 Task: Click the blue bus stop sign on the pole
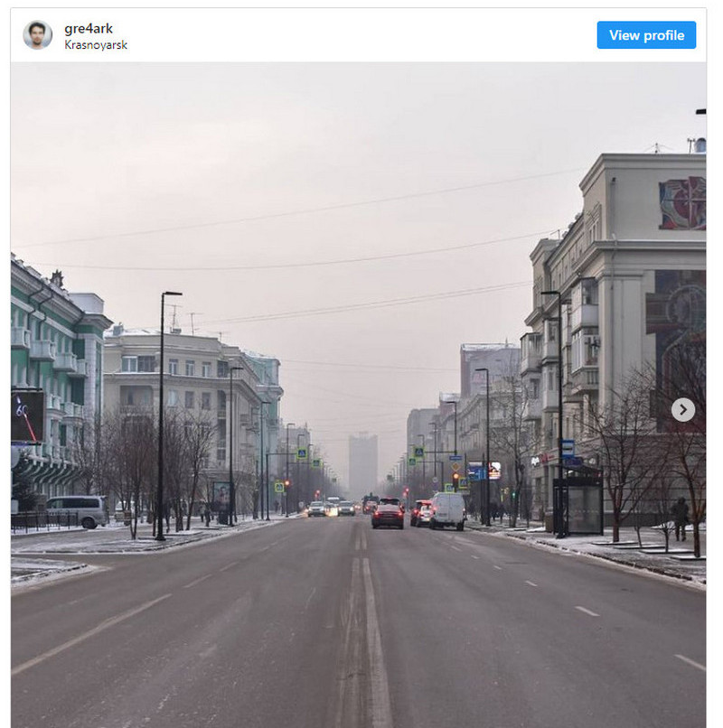(568, 448)
